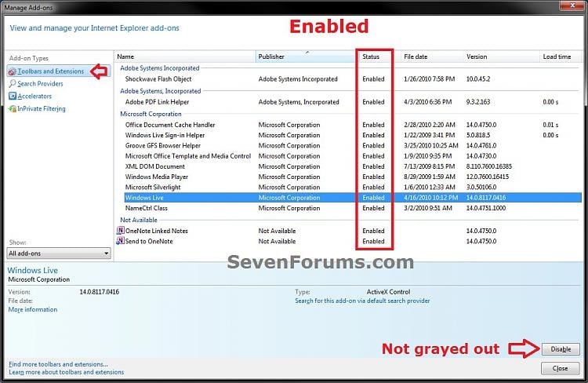
Task: Select NameCtrl Class row
Action: (x=353, y=208)
